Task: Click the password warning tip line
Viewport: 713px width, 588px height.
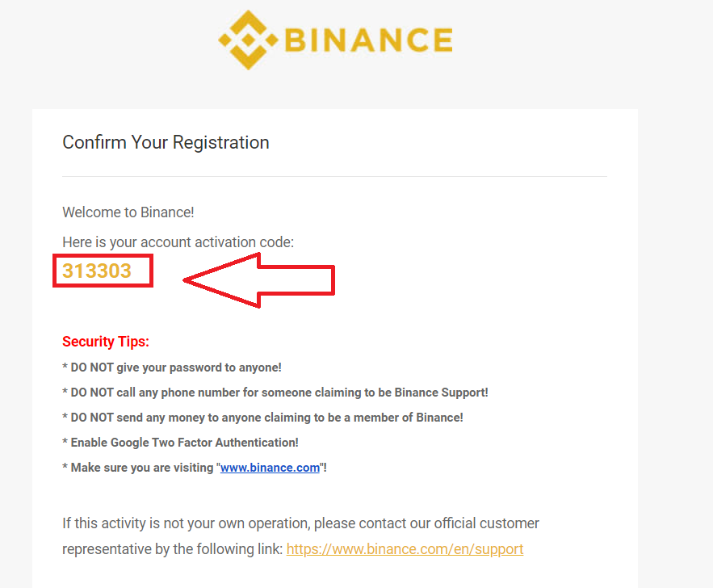Action: click(x=172, y=367)
